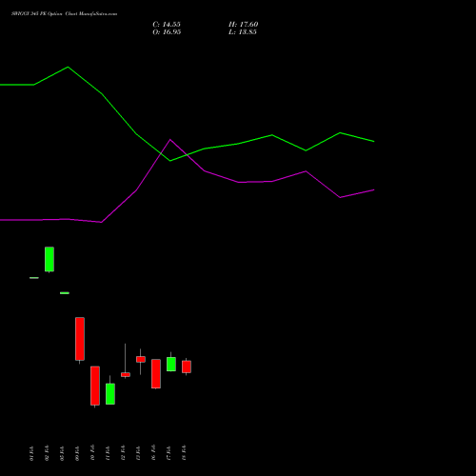Click the 16 Feb date label

point(153,453)
